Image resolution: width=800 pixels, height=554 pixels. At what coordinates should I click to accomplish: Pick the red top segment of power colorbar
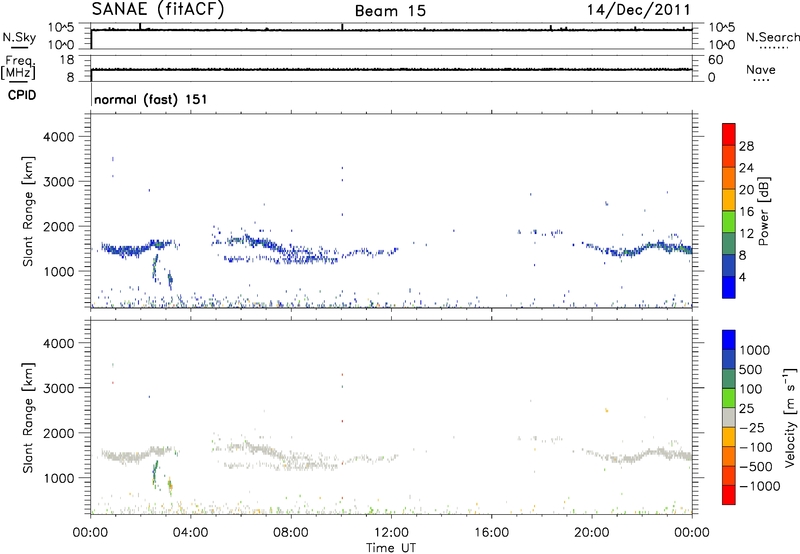coord(729,134)
